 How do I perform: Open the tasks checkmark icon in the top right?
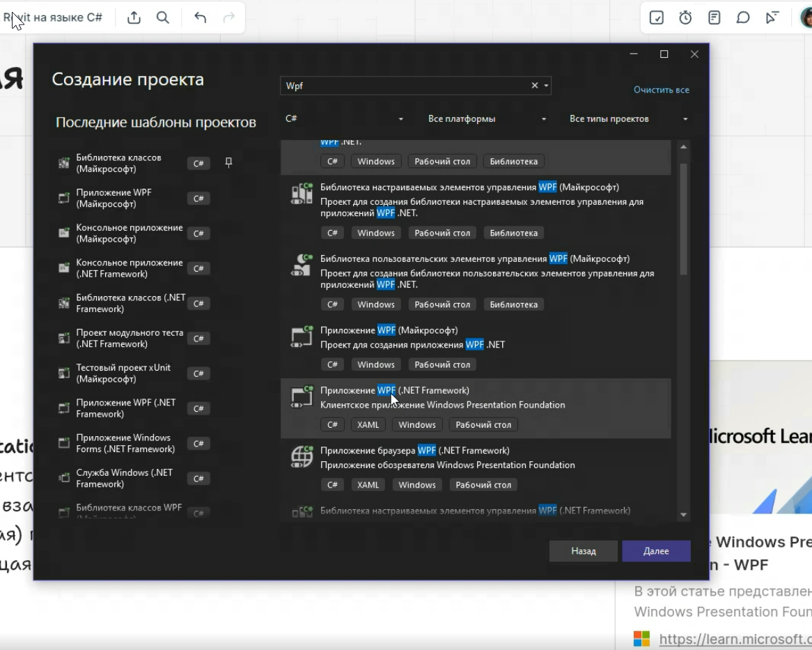click(x=656, y=17)
